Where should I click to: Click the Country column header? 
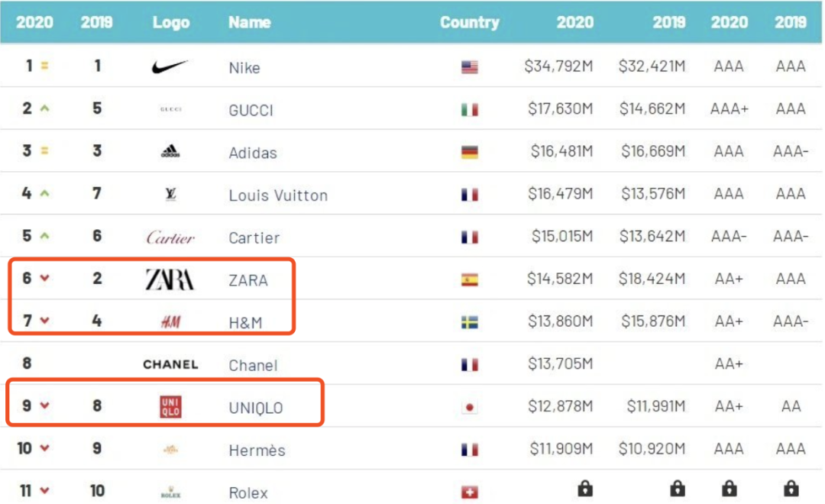[x=469, y=22]
